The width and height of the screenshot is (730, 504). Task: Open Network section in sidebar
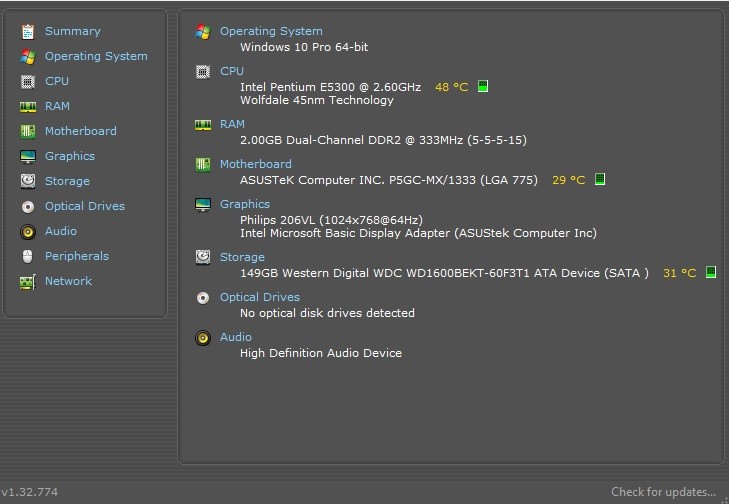pyautogui.click(x=68, y=282)
